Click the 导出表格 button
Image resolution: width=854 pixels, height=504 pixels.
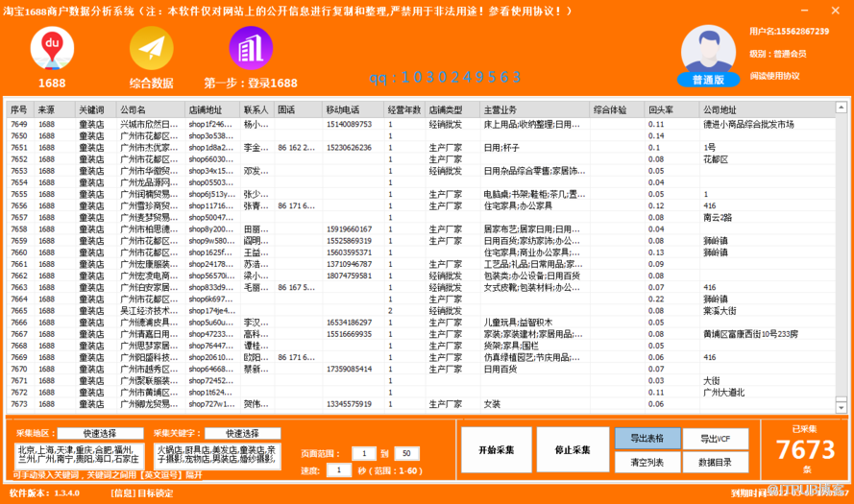pos(647,439)
